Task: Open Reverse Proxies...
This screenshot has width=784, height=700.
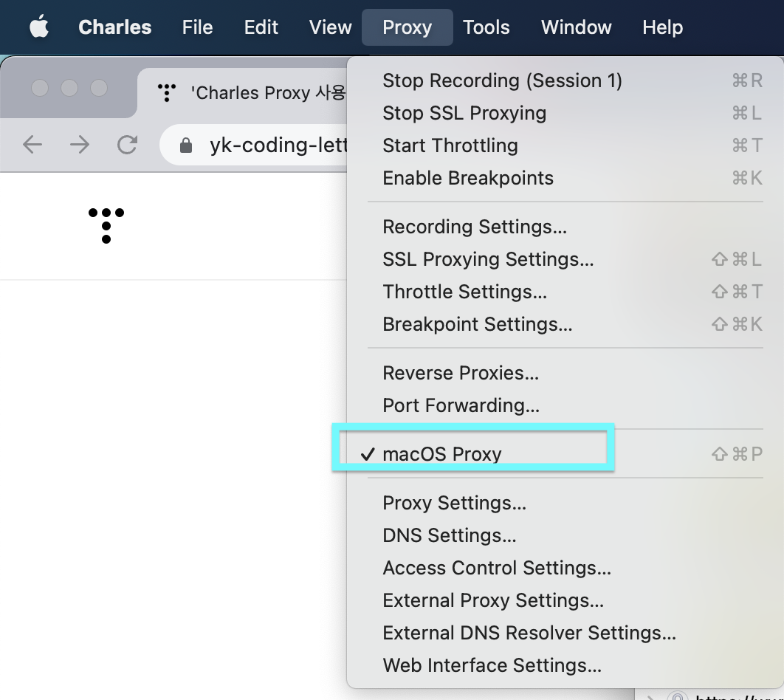Action: coord(565,372)
